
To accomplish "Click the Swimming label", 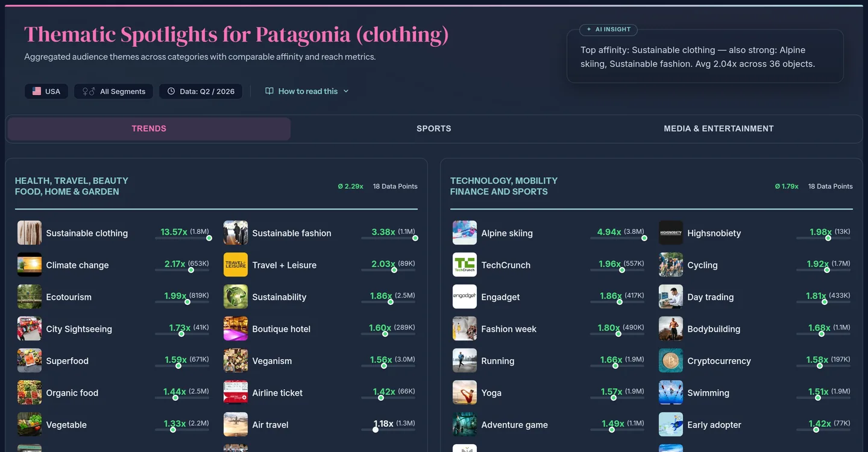I will (708, 393).
